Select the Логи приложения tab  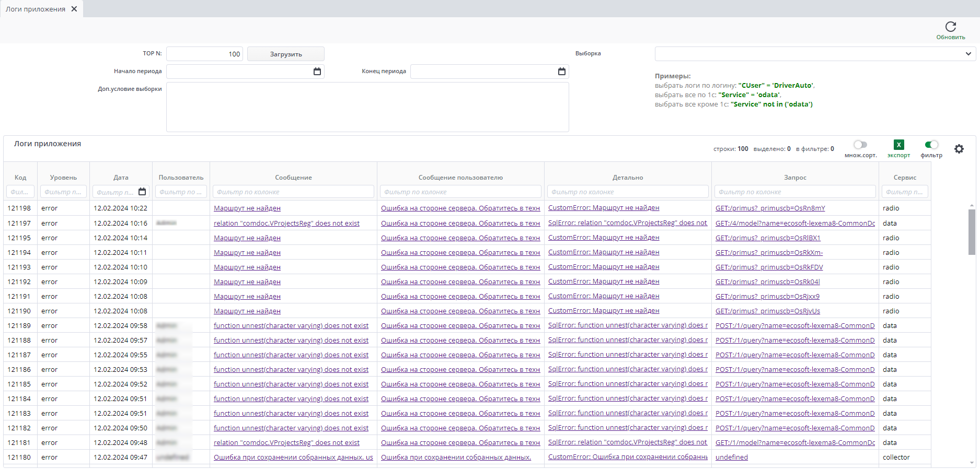36,9
